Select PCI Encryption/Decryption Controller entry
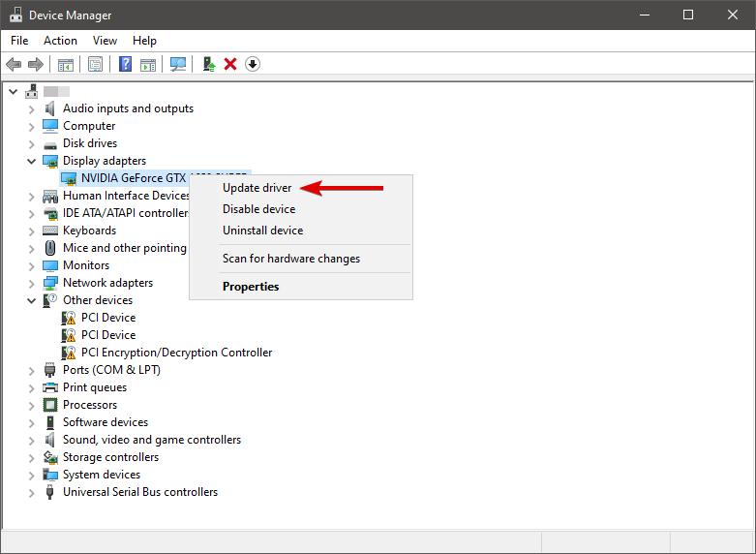The image size is (756, 554). pyautogui.click(x=176, y=353)
